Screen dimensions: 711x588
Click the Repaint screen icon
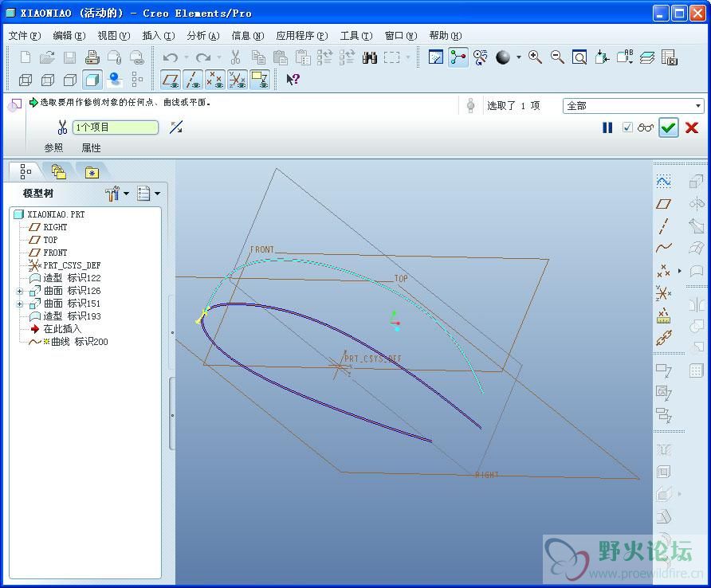(436, 57)
